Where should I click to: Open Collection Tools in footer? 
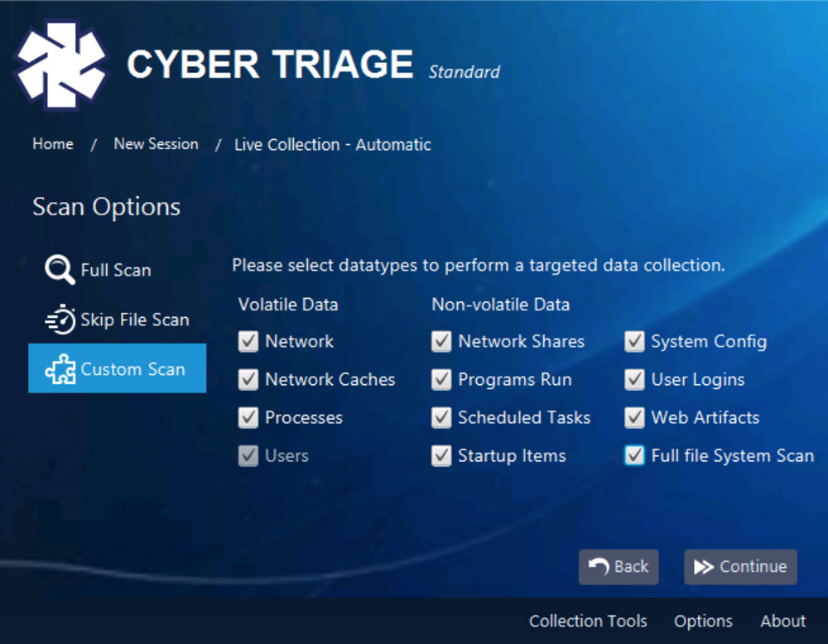coord(588,621)
